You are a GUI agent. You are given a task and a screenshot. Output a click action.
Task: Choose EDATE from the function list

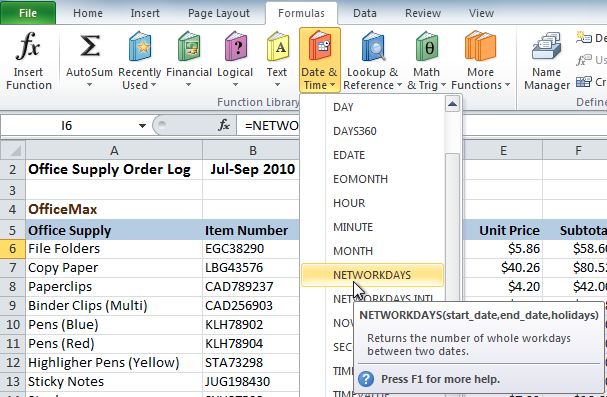pyautogui.click(x=372, y=155)
